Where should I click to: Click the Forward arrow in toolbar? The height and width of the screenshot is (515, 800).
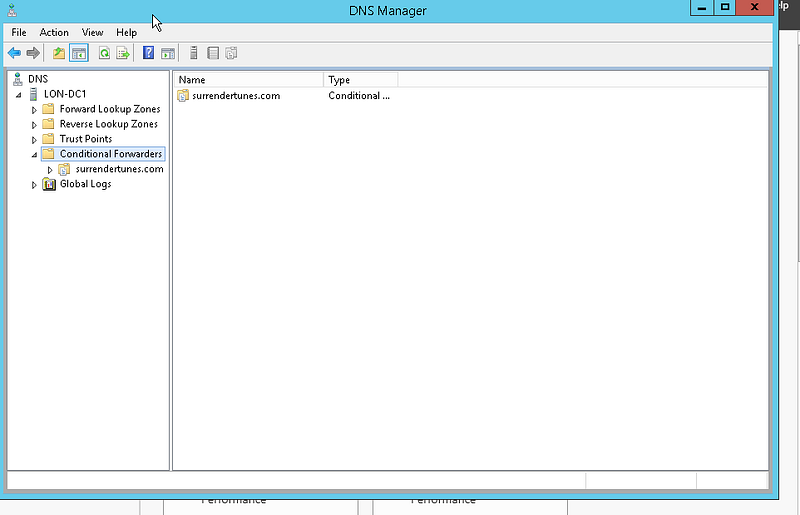[33, 53]
